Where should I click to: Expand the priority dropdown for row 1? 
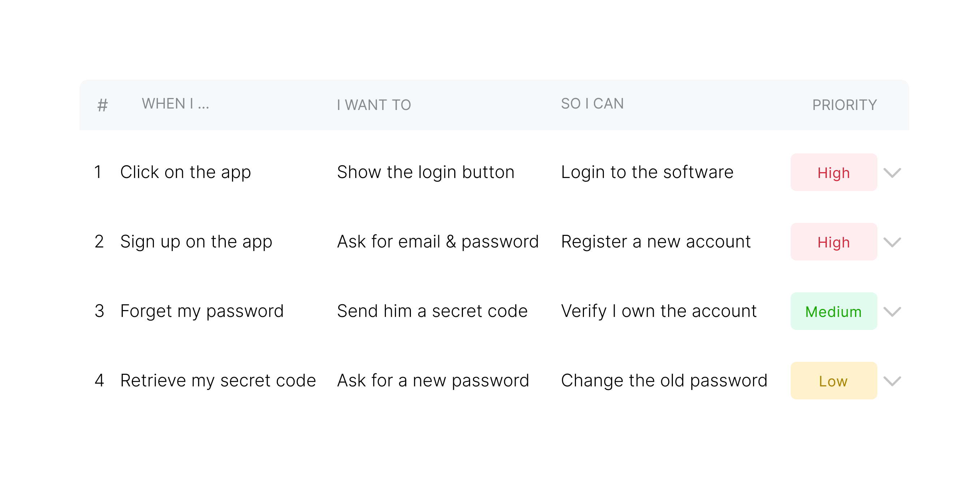(x=892, y=173)
